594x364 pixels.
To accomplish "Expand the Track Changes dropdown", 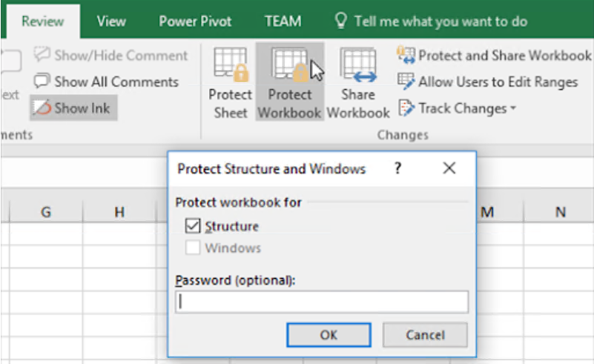I will 512,109.
